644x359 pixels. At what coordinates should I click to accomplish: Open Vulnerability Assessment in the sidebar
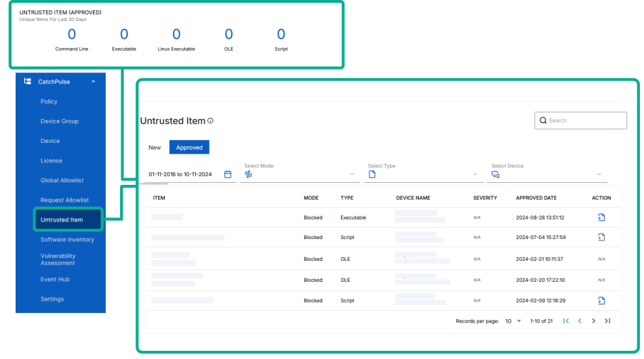tap(58, 259)
